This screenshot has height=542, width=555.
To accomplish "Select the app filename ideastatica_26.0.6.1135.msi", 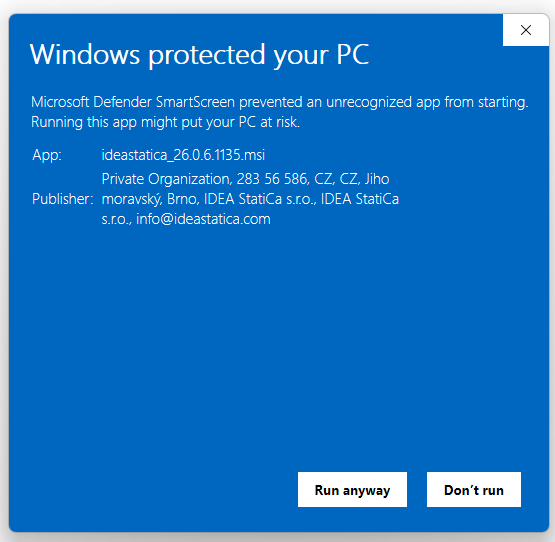I will pos(183,155).
